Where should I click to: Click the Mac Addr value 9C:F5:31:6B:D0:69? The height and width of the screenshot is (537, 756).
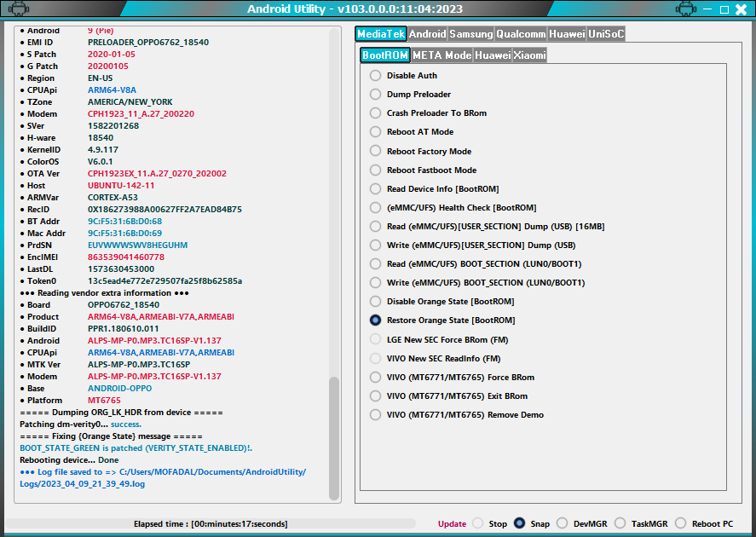point(125,234)
